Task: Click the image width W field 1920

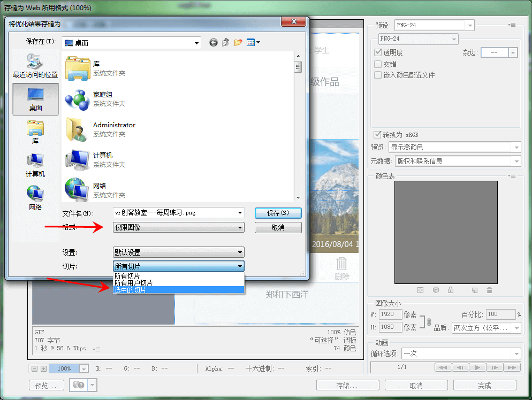Action: tap(390, 314)
